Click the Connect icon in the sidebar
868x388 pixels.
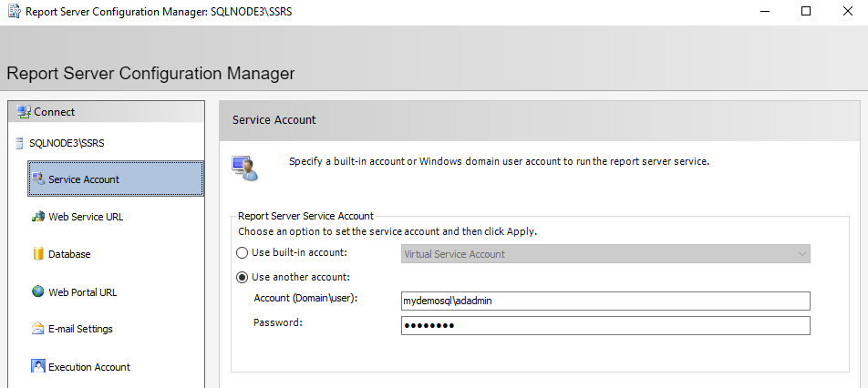[x=24, y=112]
